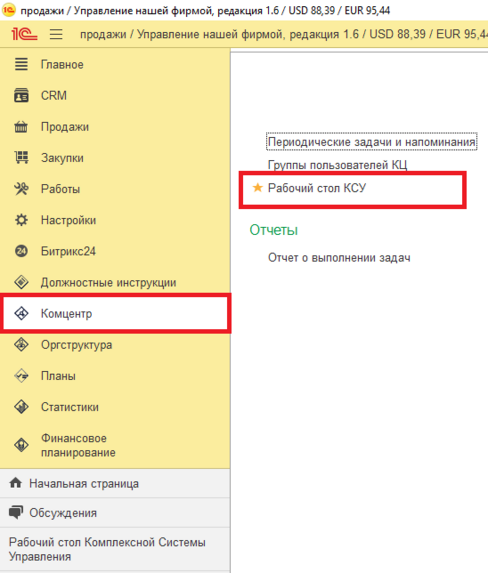Click the Продажи basket icon
The image size is (488, 573).
click(x=21, y=127)
